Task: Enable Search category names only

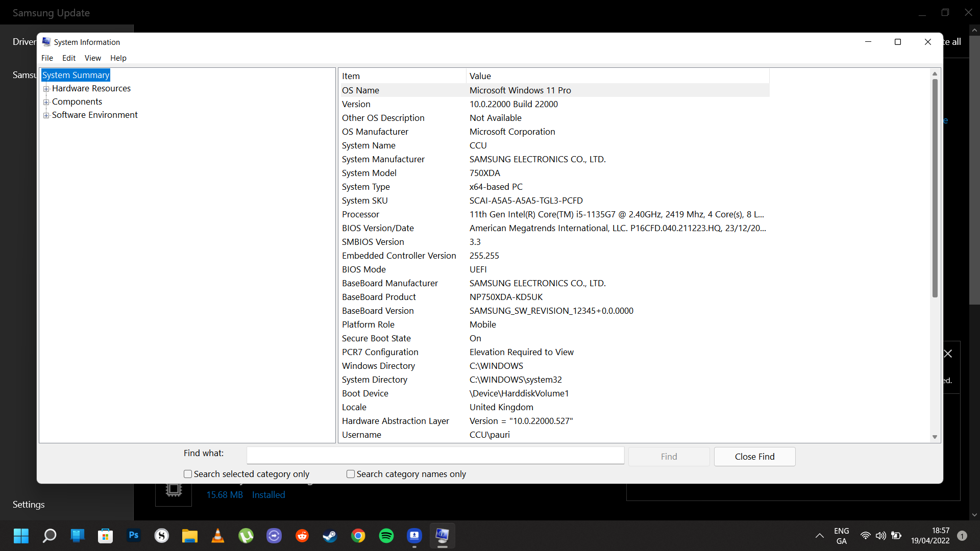Action: click(350, 474)
